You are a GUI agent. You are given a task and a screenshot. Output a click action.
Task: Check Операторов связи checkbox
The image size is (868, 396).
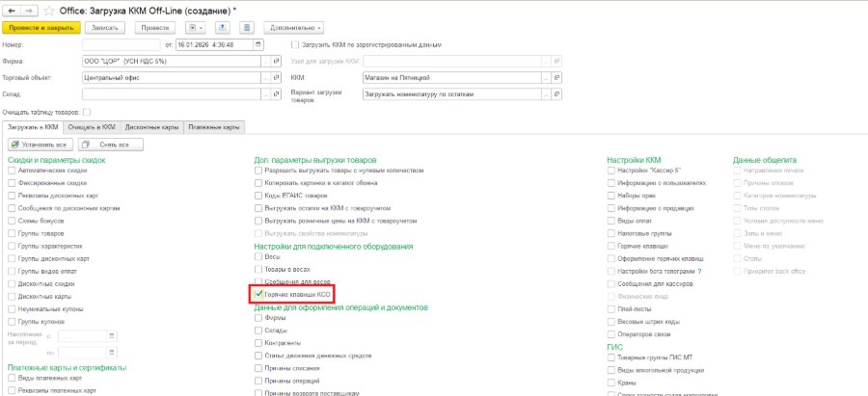pos(611,334)
